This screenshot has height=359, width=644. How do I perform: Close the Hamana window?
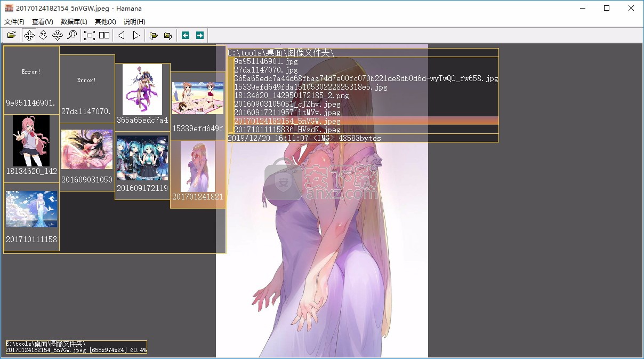[631, 8]
